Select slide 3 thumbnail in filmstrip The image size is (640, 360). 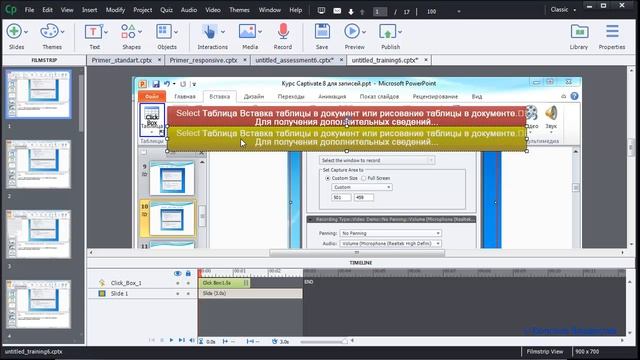pos(38,234)
